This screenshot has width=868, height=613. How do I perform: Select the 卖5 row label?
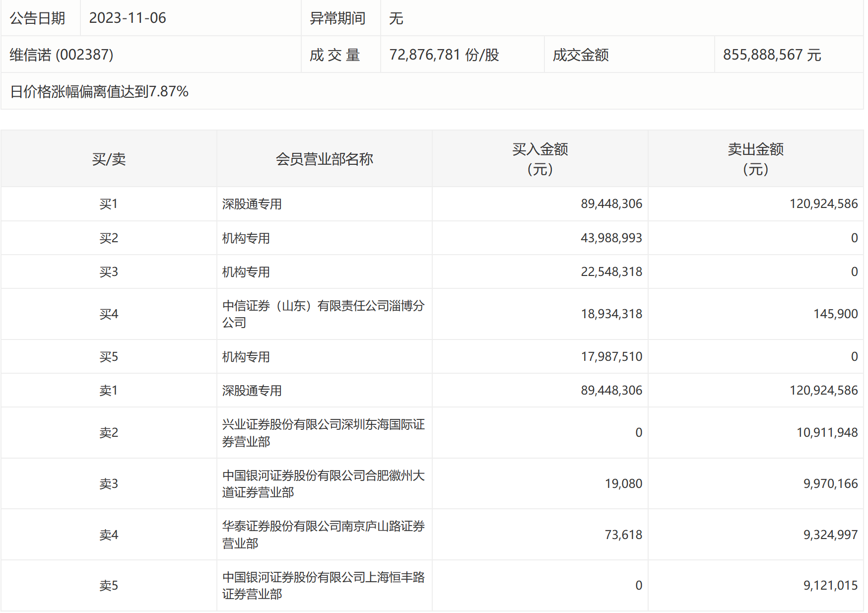(109, 586)
